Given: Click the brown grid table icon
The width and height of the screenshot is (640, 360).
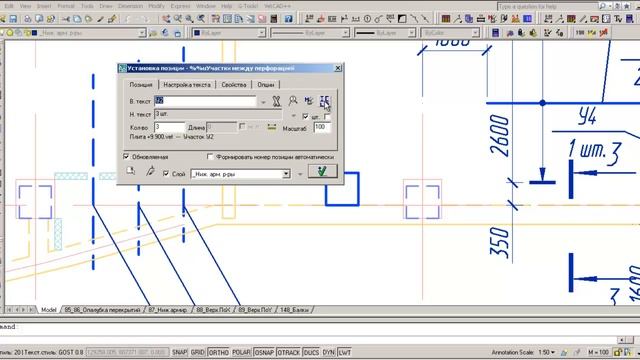Looking at the screenshot, I should 446,19.
